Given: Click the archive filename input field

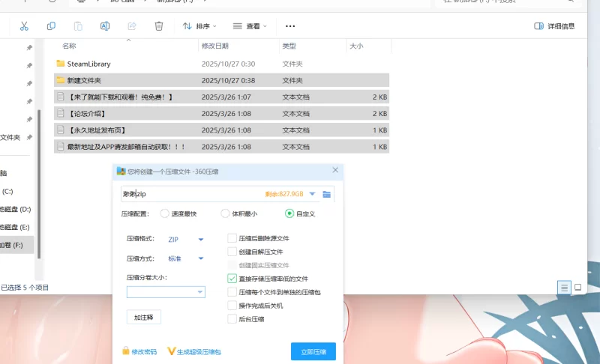Looking at the screenshot, I should click(191, 195).
